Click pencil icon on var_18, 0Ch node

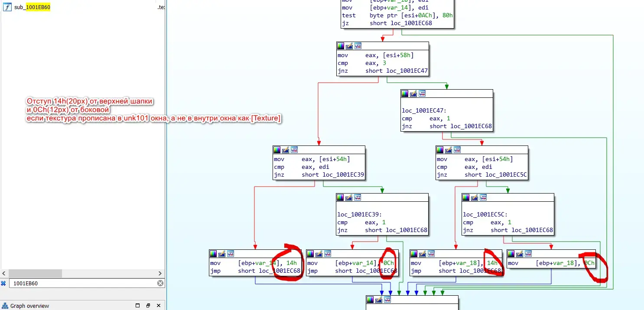[x=520, y=254]
